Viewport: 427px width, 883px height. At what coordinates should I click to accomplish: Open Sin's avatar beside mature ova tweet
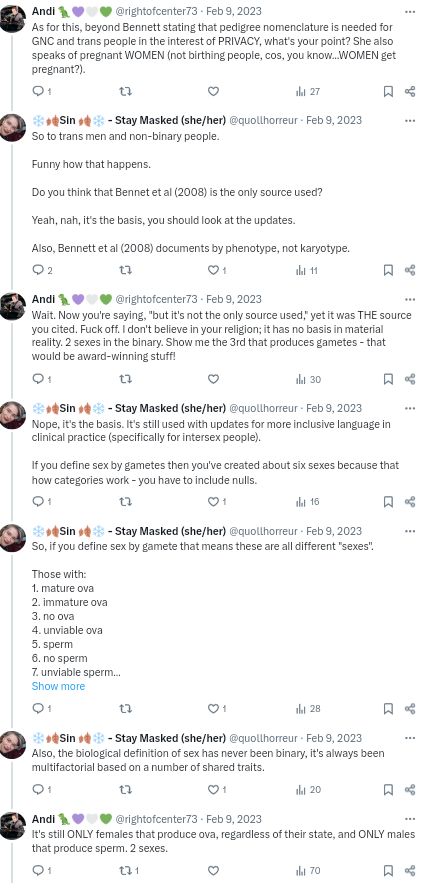[x=12, y=538]
